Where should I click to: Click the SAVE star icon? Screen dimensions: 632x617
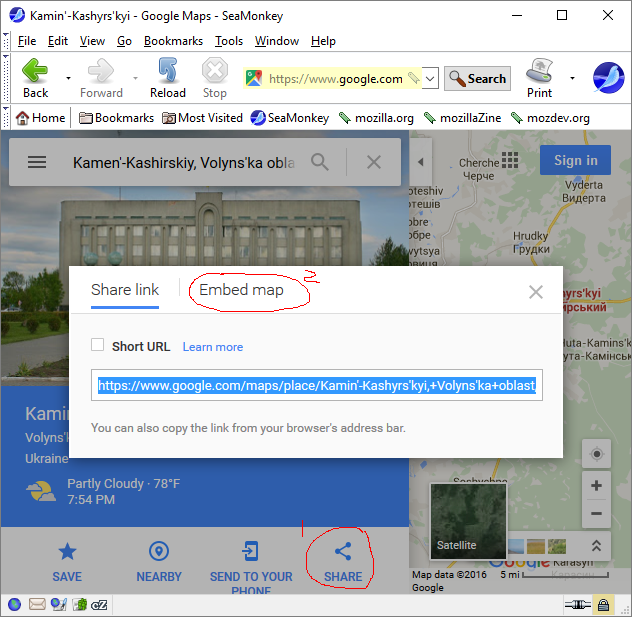67,551
